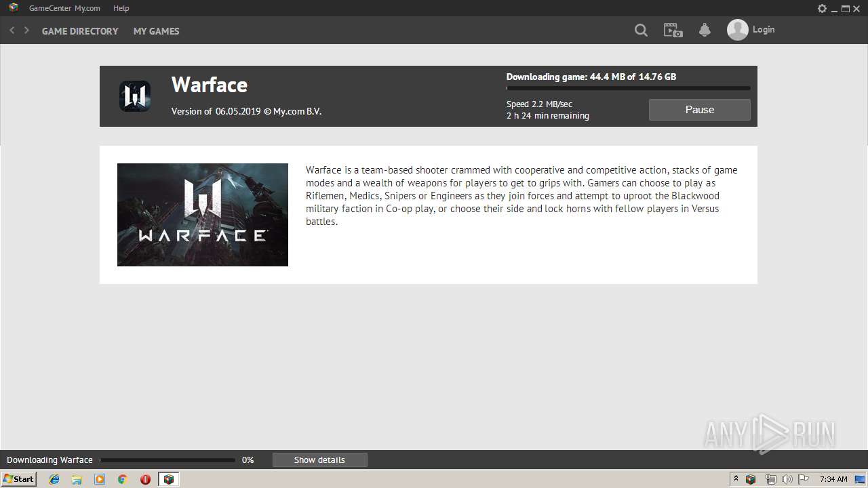Click the 7:34 AM clock
Screen dimensions: 868x488
[833, 479]
